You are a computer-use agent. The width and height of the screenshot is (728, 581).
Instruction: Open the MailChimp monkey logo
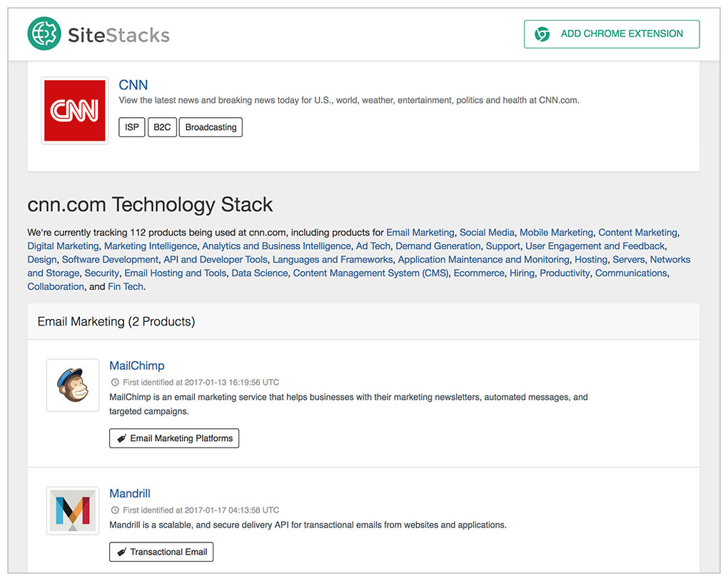pos(73,385)
